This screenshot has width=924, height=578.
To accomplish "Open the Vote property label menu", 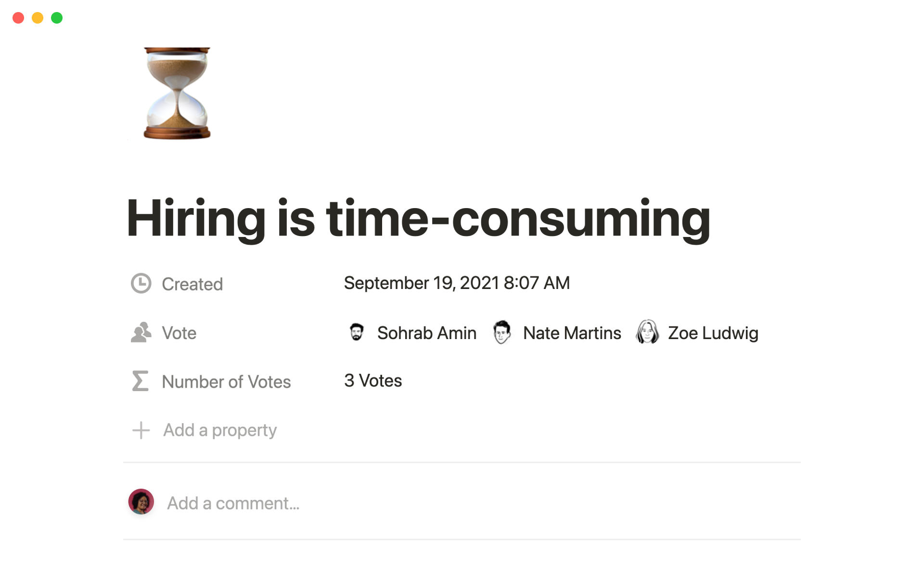I will (x=179, y=333).
